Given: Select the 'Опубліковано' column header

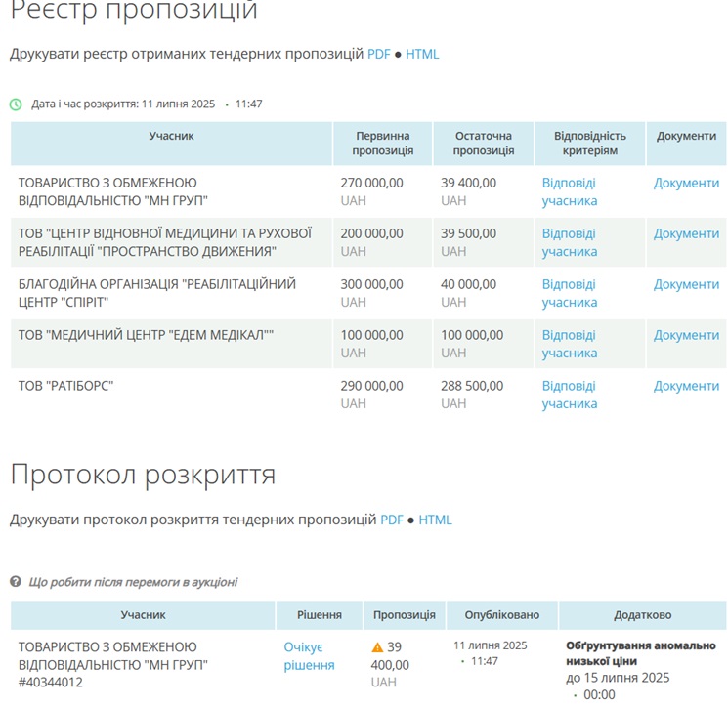Looking at the screenshot, I should pyautogui.click(x=502, y=615).
